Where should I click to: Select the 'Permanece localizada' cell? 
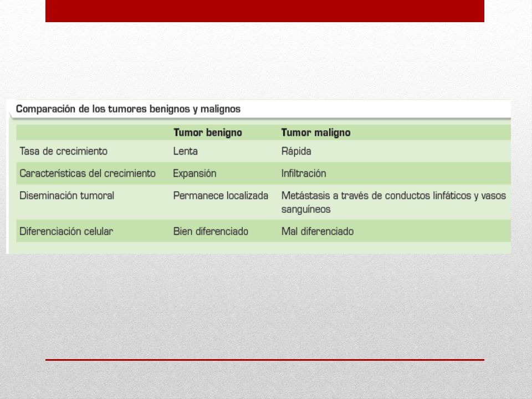(x=221, y=196)
